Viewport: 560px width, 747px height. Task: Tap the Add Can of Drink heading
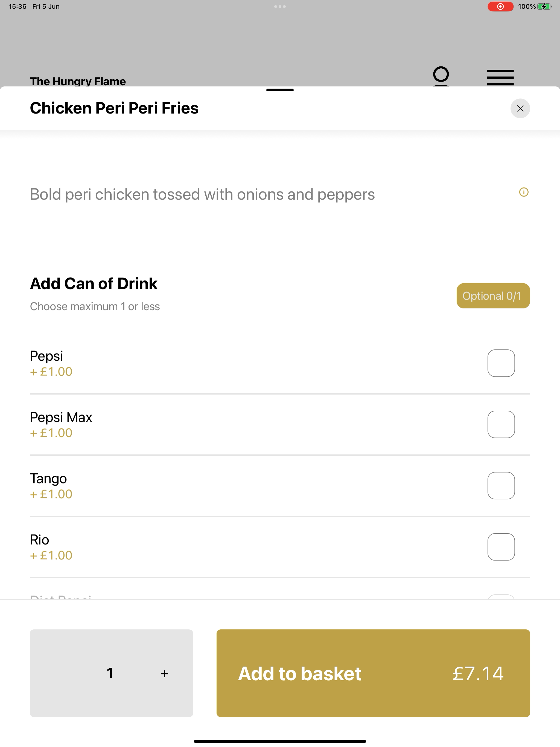94,283
